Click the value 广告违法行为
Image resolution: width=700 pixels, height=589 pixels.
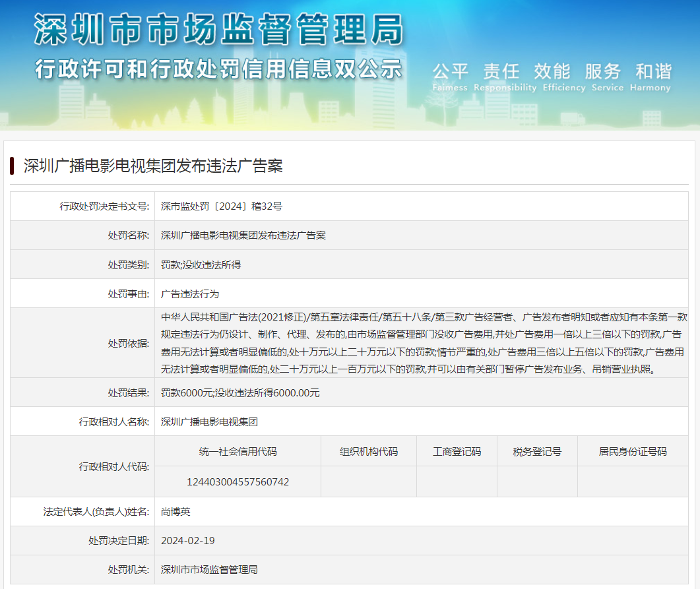190,294
